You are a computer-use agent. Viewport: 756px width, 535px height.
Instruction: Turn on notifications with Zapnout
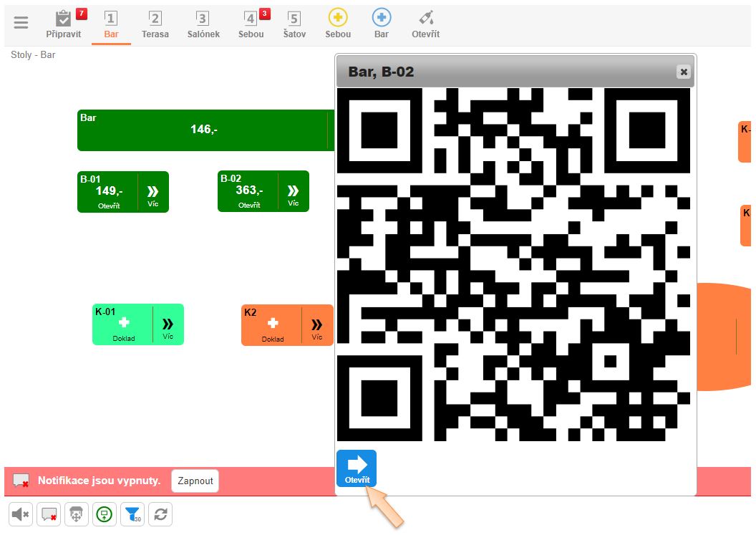point(195,481)
